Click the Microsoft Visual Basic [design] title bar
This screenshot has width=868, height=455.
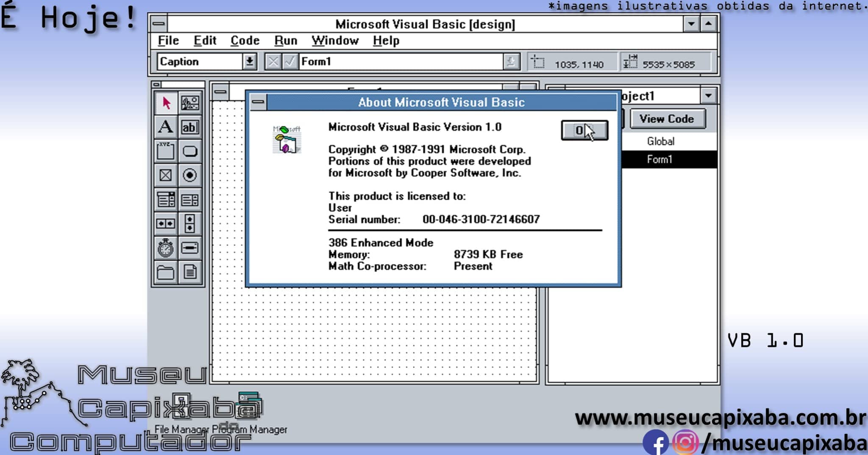click(425, 24)
